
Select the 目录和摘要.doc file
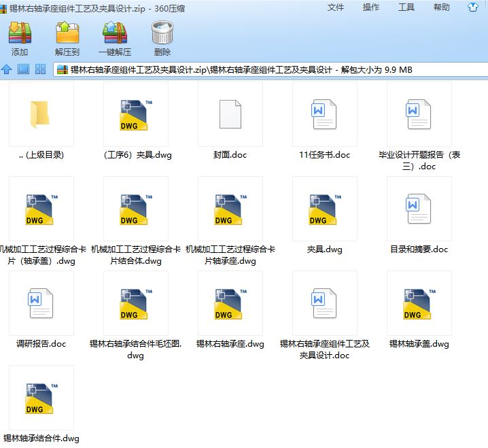coord(419,209)
